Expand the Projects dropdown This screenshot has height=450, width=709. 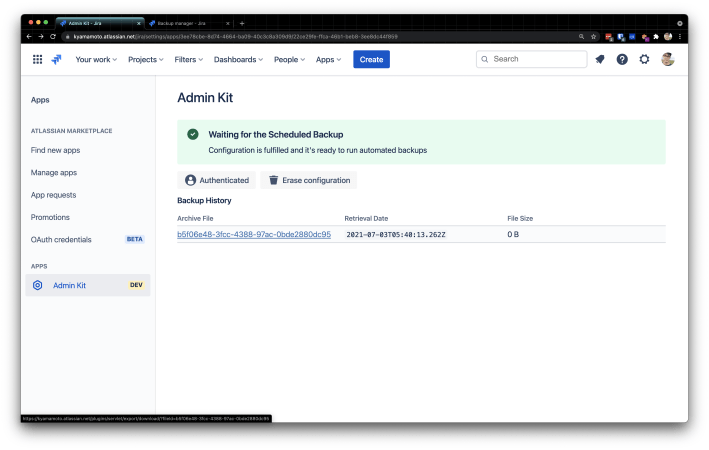click(146, 59)
